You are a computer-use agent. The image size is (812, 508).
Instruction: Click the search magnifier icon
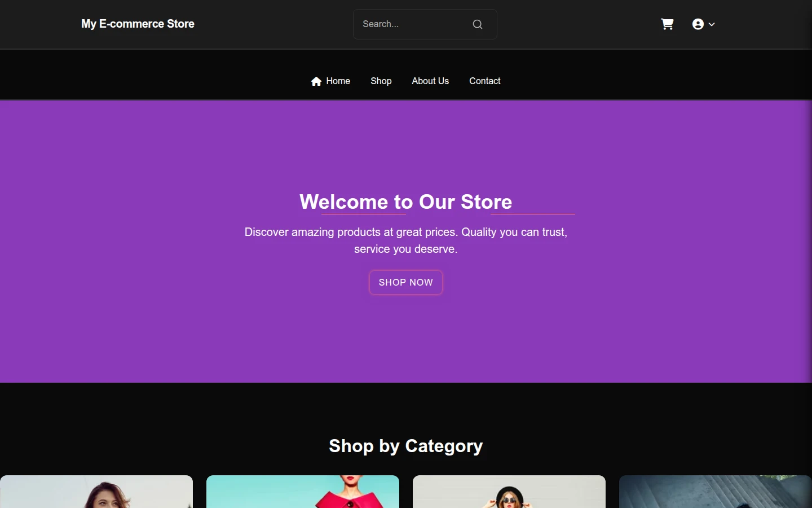point(478,24)
